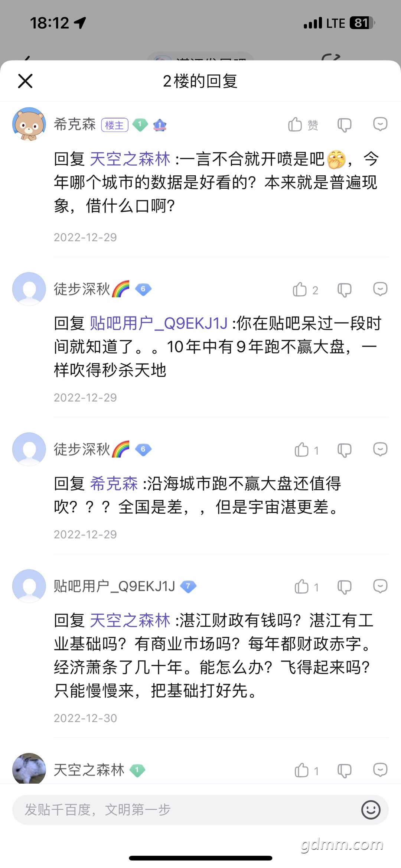This screenshot has width=401, height=868.
Task: Close the 2楼的回复 panel
Action: coord(25,81)
